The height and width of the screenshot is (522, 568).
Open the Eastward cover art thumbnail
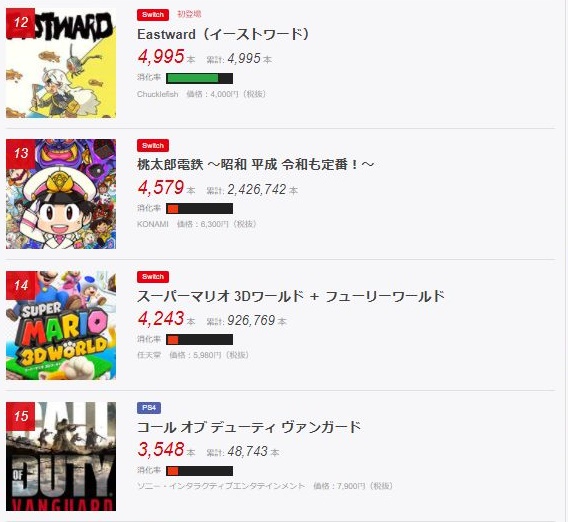coord(61,63)
